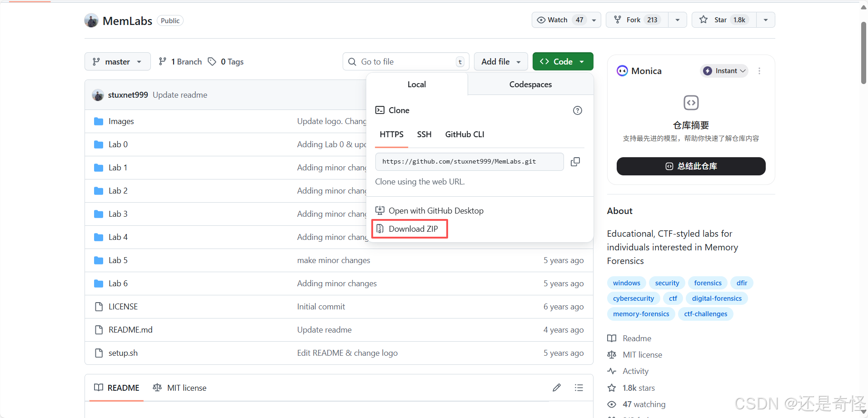Click the setup.sh file icon
Screen dimensions: 868x418
click(x=99, y=353)
